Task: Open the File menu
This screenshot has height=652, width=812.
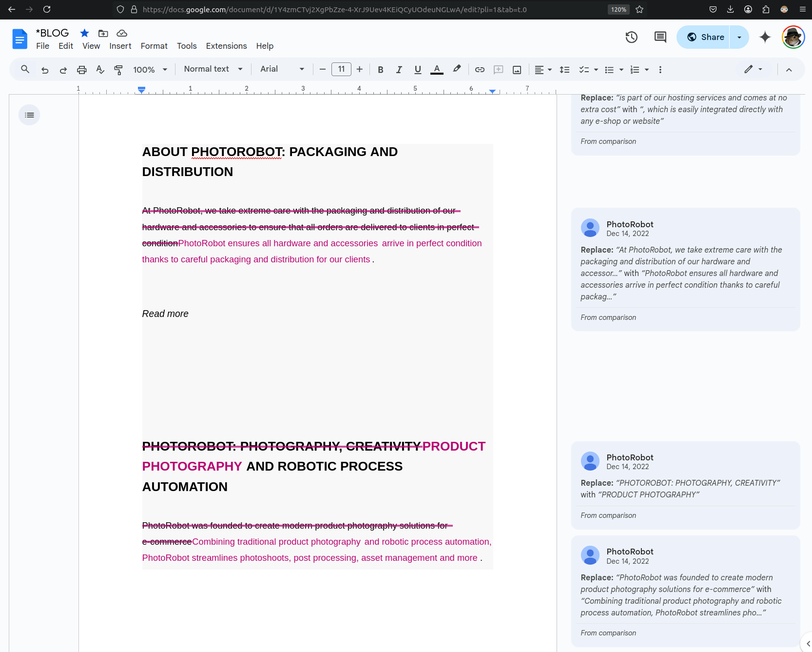Action: [x=42, y=46]
